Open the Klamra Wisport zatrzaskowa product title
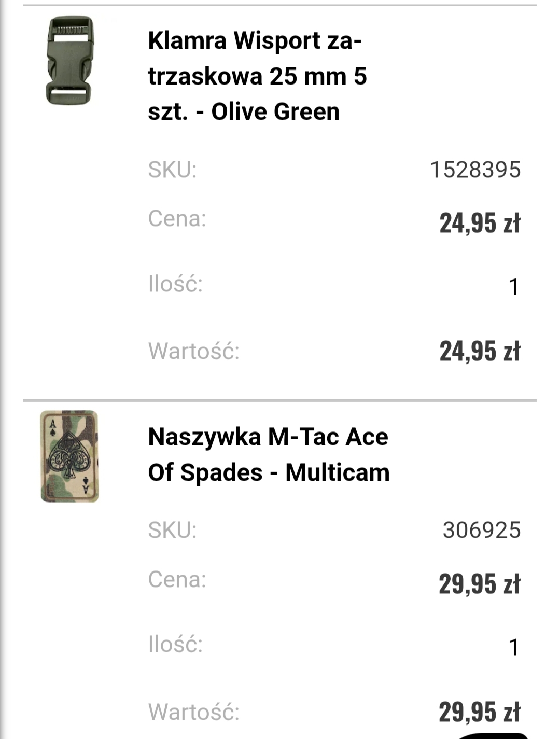Viewport: 560px width, 739px height. pos(257,76)
